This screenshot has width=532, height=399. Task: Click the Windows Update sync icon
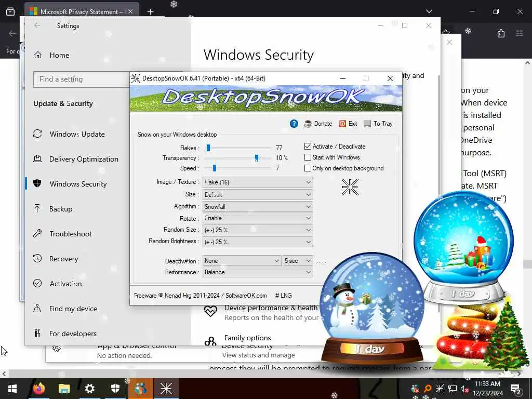pos(37,134)
